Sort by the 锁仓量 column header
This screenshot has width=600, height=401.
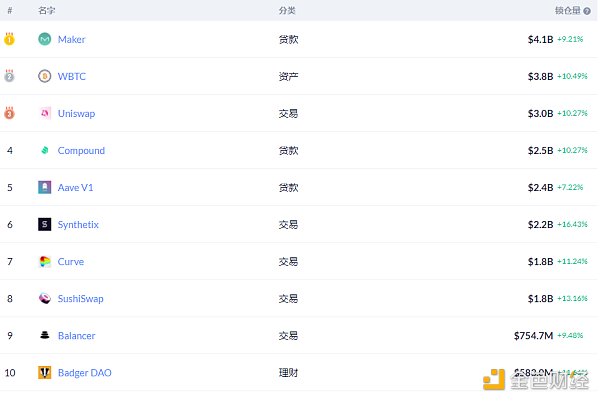(x=567, y=10)
